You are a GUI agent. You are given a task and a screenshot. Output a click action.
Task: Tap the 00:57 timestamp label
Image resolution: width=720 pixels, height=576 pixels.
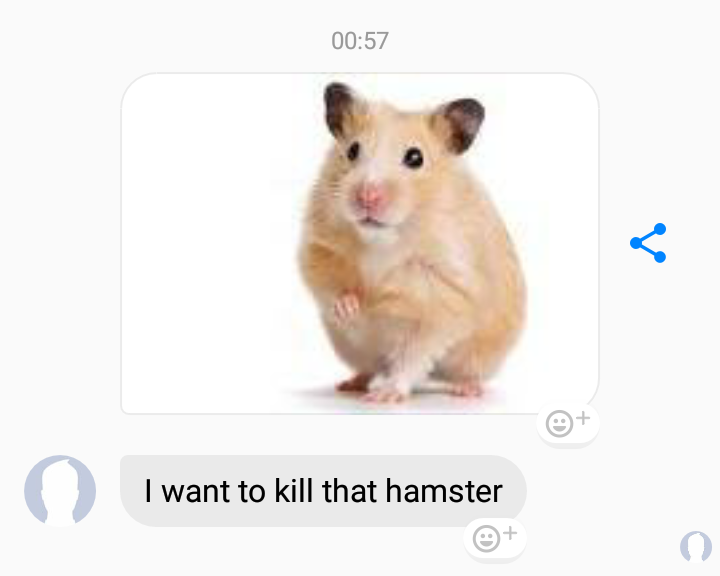(x=360, y=41)
